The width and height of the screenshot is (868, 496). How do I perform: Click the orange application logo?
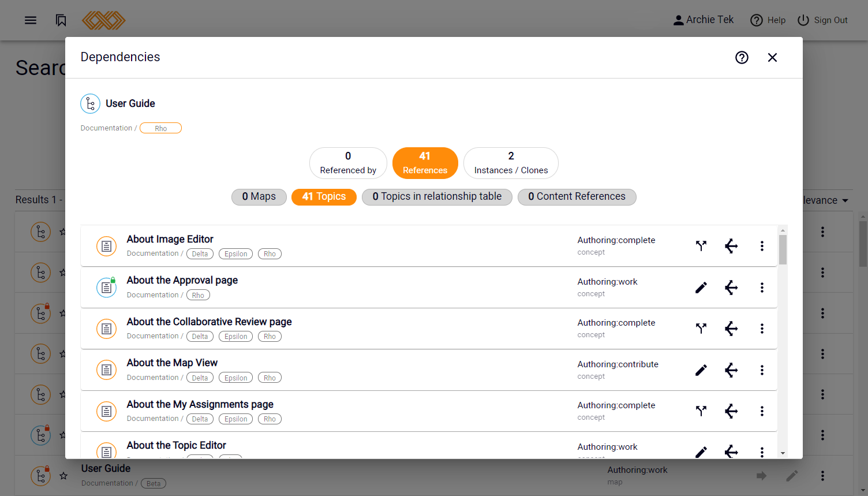(x=103, y=20)
